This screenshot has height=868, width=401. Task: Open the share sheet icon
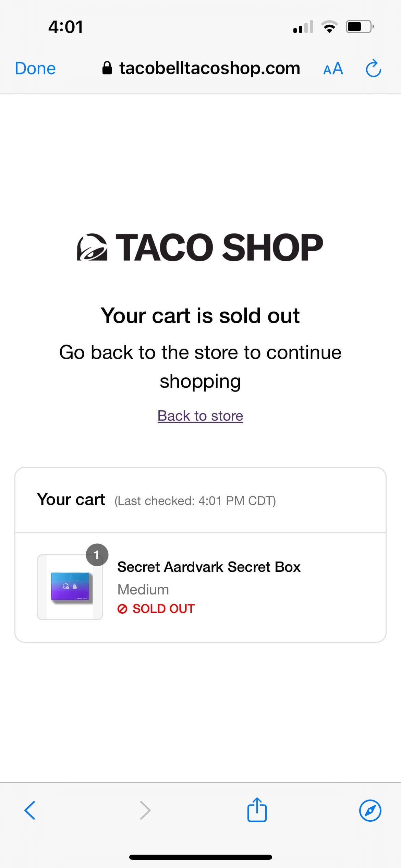(257, 810)
